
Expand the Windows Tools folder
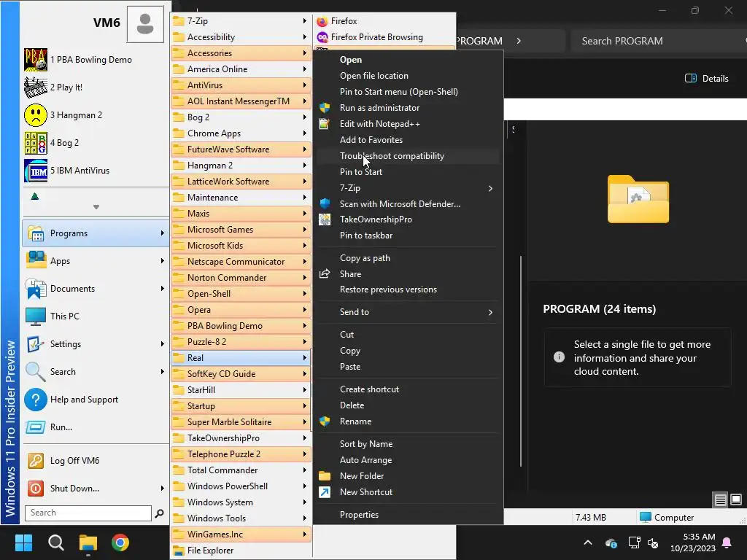pyautogui.click(x=241, y=518)
